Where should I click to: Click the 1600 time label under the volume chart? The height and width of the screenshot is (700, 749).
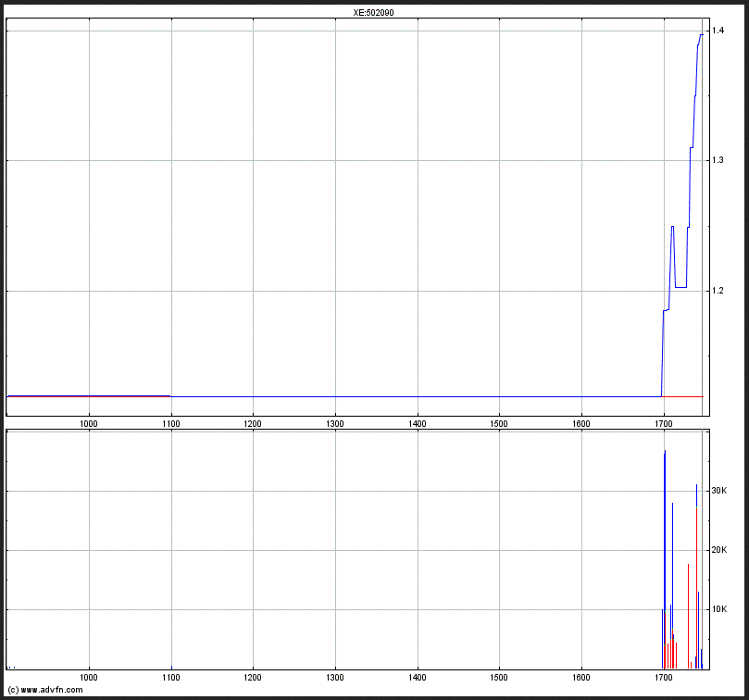pyautogui.click(x=581, y=678)
